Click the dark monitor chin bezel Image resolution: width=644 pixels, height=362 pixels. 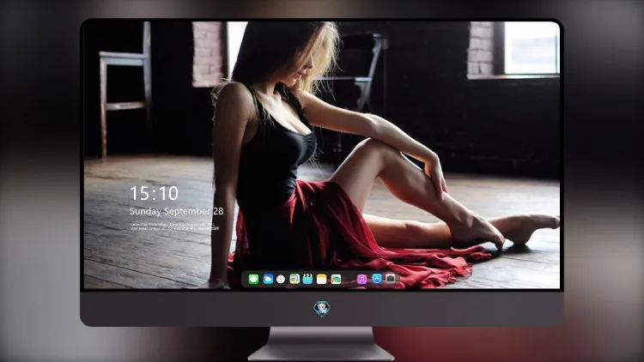[x=321, y=309]
